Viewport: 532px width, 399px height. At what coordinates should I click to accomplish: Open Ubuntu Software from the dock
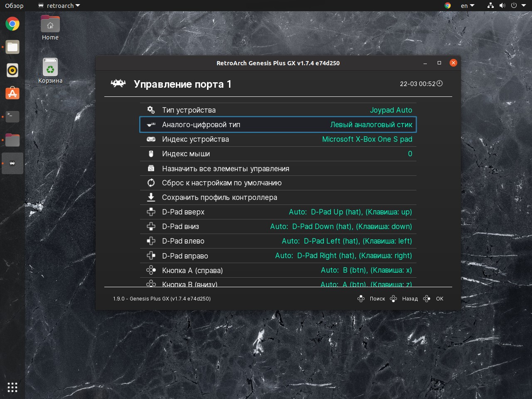tap(12, 94)
